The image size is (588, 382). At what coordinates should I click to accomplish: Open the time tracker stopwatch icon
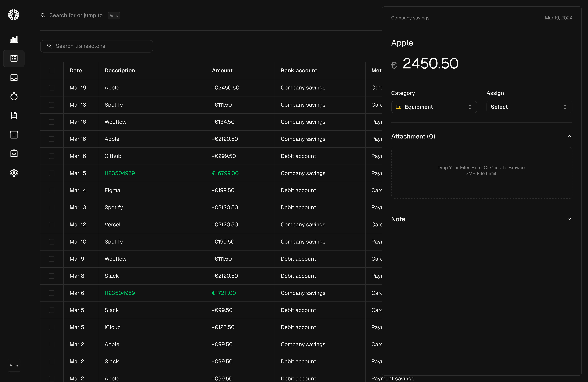pyautogui.click(x=14, y=96)
